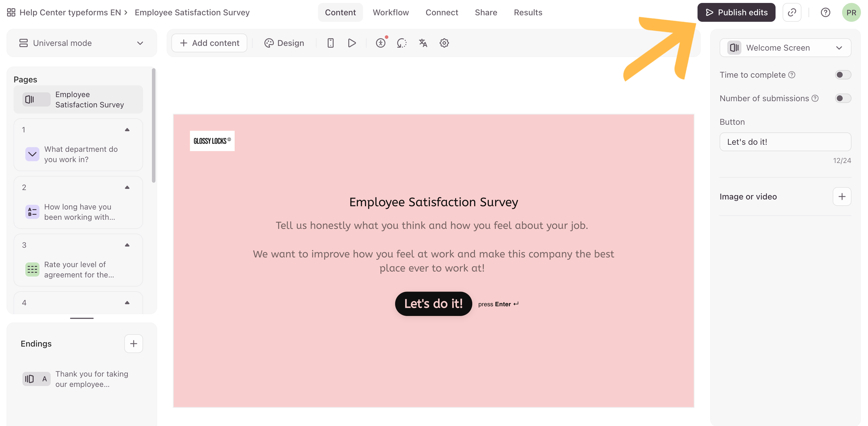Open the form settings gear icon
Screen dimensions: 868x426
pyautogui.click(x=444, y=43)
